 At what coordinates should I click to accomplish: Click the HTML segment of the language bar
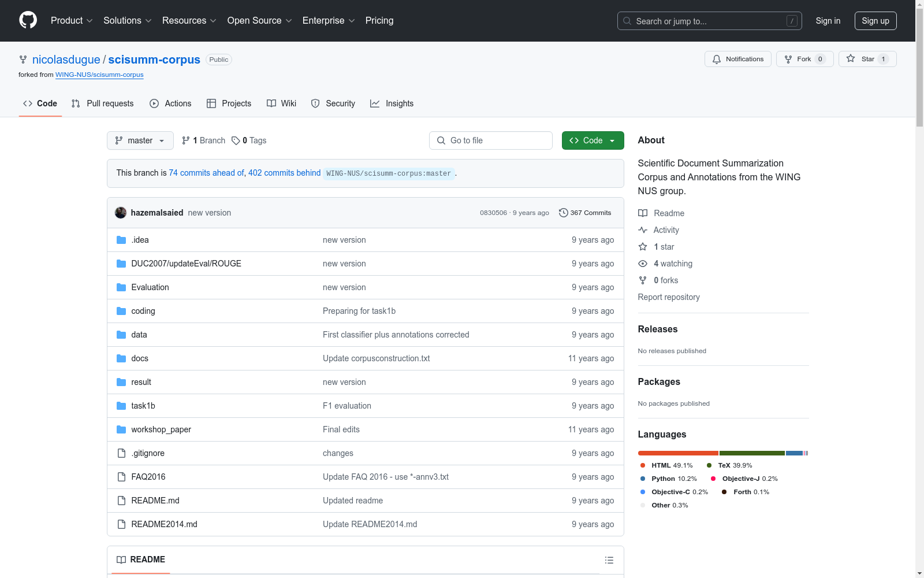(x=678, y=453)
